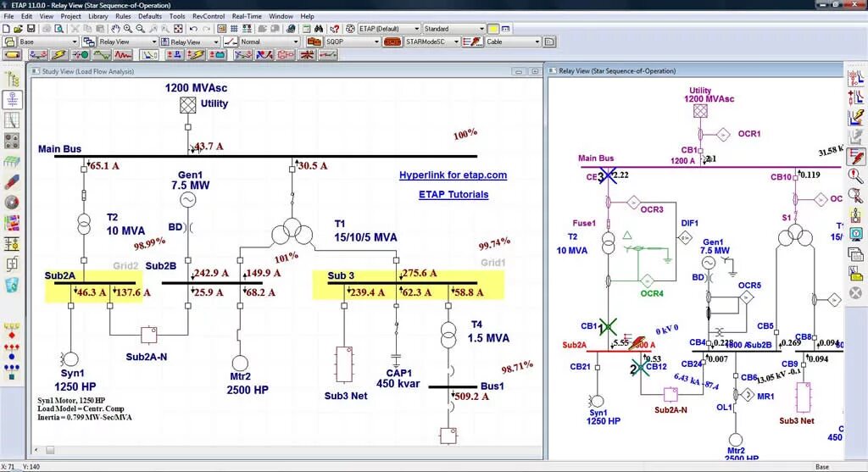The image size is (868, 472).
Task: Toggle the grid display icon
Action: click(234, 29)
